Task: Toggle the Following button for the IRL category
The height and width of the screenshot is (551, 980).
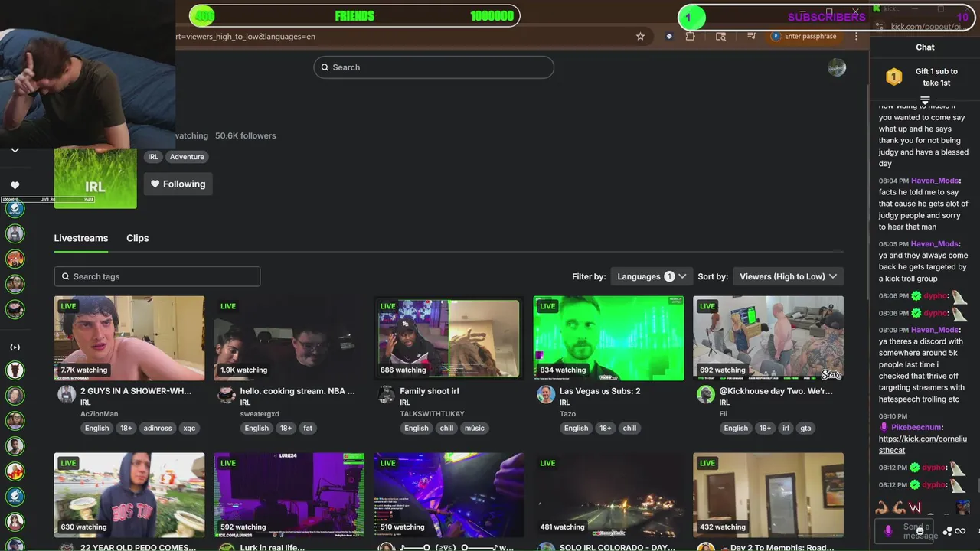Action: tap(178, 184)
